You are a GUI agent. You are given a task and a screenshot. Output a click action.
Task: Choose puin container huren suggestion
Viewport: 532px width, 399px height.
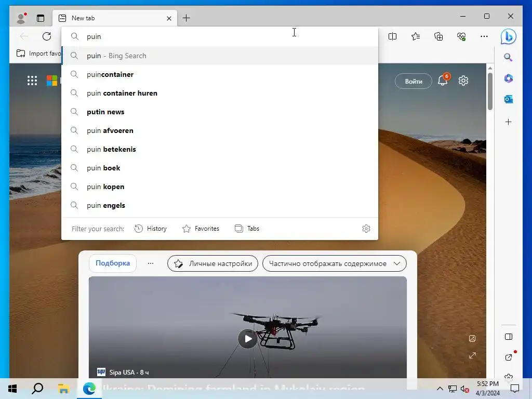[220, 93]
